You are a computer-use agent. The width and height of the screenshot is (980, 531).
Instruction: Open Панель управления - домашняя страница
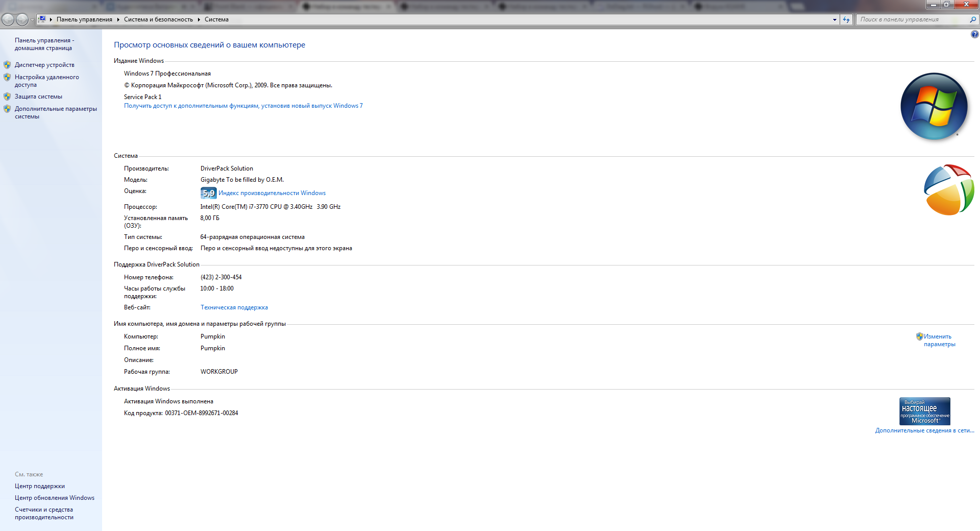click(44, 44)
